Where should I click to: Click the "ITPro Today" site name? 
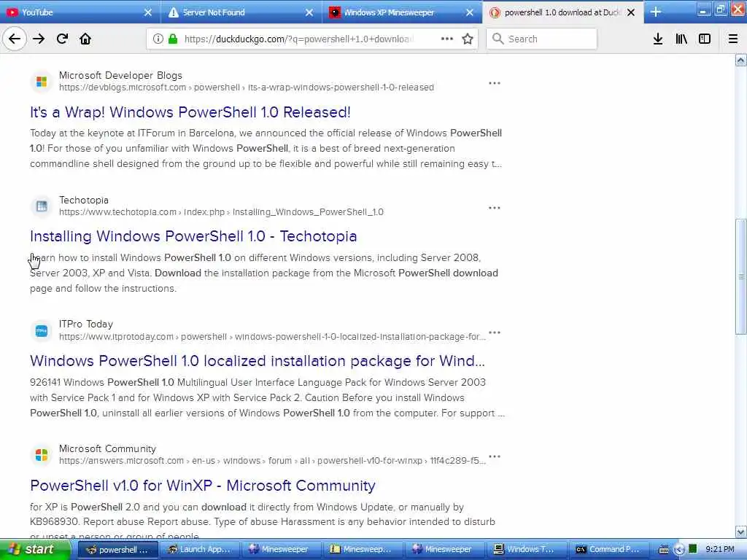(86, 324)
